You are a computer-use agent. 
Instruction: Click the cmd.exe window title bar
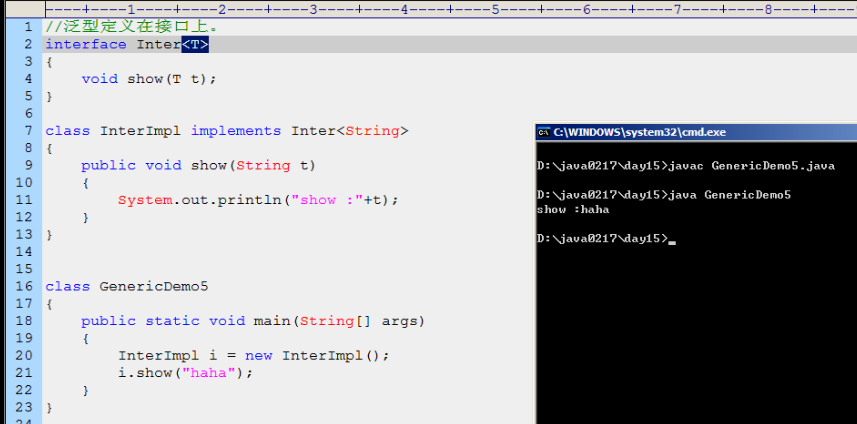[x=696, y=132]
